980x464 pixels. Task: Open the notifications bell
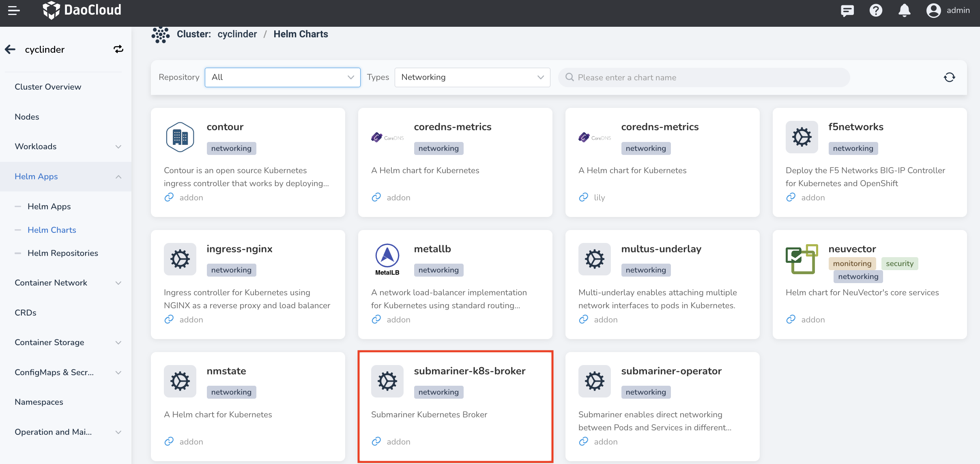click(904, 11)
